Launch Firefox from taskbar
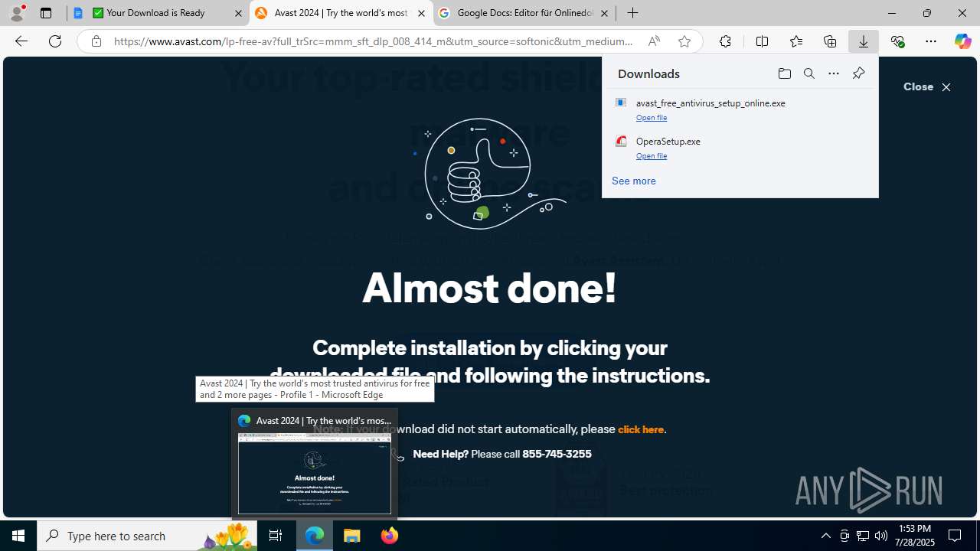Viewport: 980px width, 551px height. (x=390, y=536)
